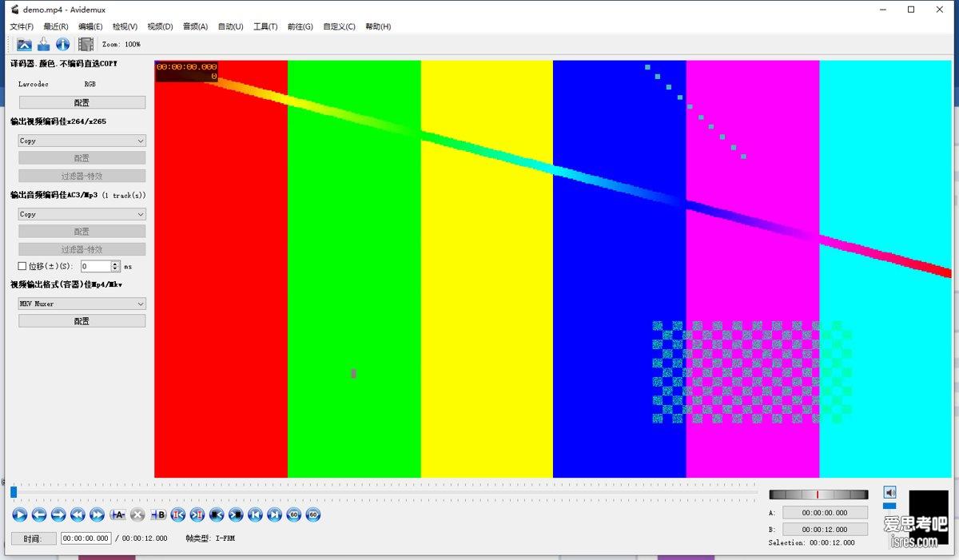This screenshot has width=959, height=560.
Task: Jump to the first frame
Action: tap(255, 515)
